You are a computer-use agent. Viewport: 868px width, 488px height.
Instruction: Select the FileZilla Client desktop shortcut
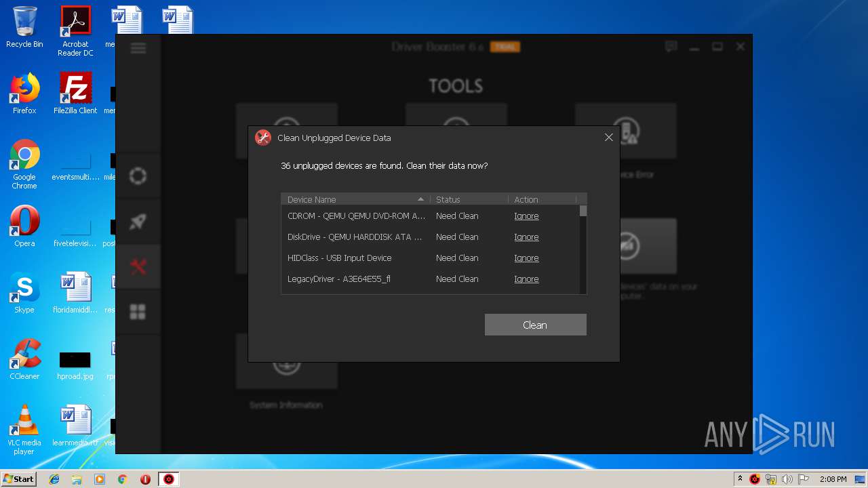[75, 94]
